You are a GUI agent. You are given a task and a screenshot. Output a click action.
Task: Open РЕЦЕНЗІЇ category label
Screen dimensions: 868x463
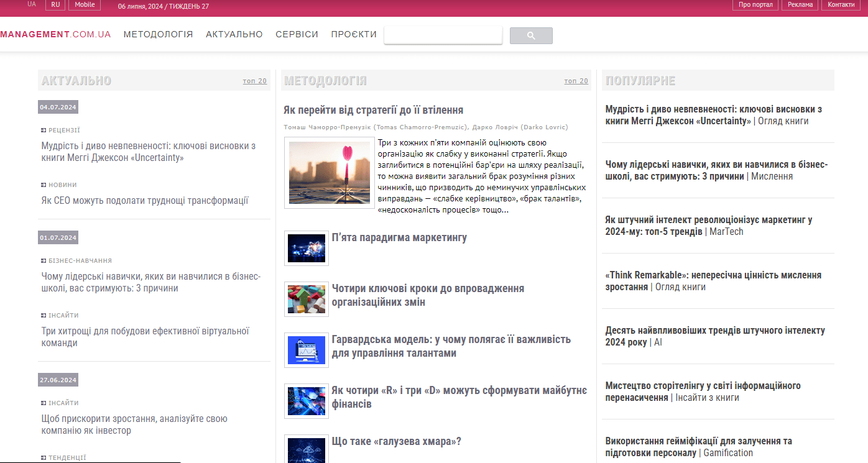click(x=64, y=131)
